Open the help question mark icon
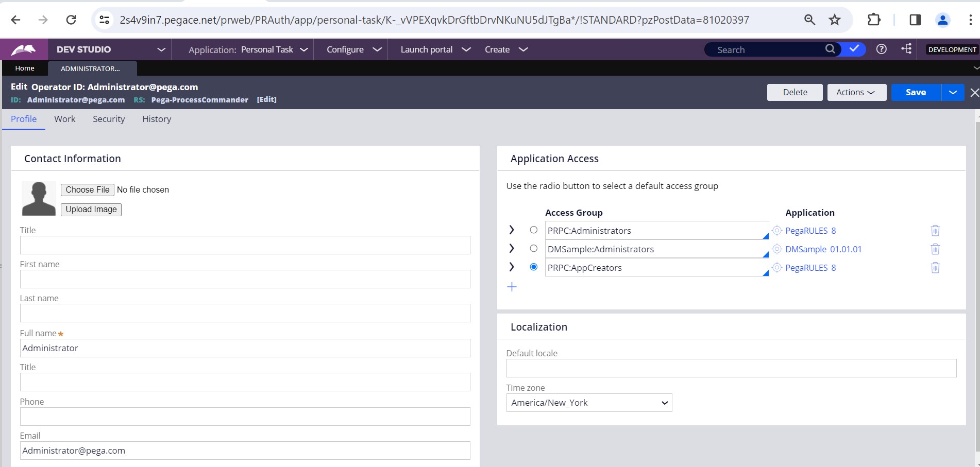The height and width of the screenshot is (467, 980). point(882,49)
